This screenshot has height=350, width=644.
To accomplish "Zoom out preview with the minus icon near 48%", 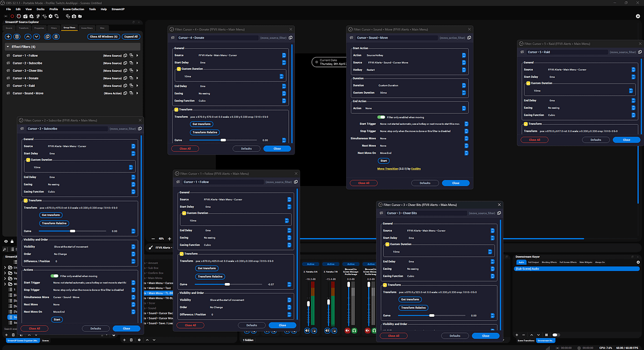I will click(x=153, y=239).
